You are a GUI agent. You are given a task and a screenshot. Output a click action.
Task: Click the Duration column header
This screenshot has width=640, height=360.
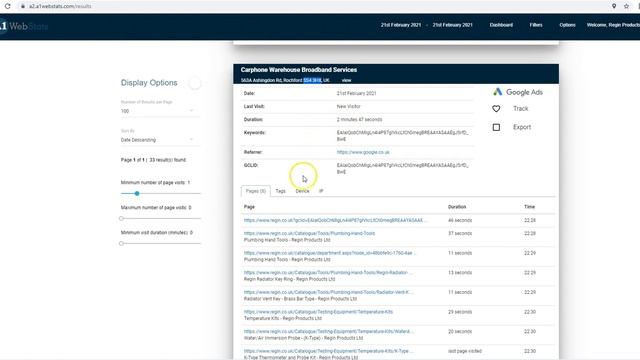tap(457, 207)
